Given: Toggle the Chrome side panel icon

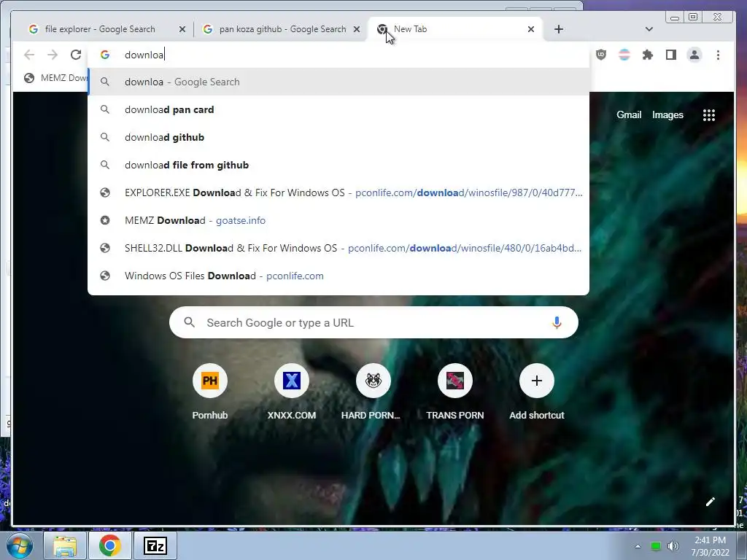Looking at the screenshot, I should point(671,55).
